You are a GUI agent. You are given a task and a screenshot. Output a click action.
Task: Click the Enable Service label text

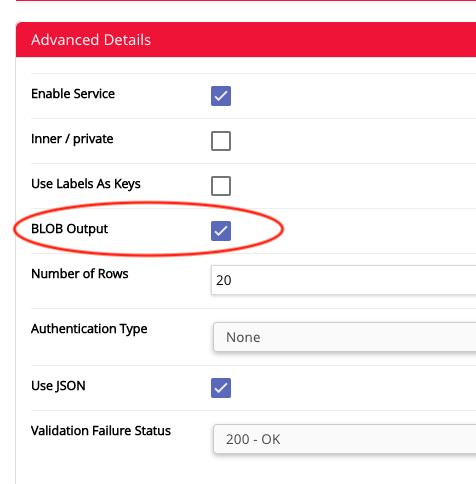[73, 94]
